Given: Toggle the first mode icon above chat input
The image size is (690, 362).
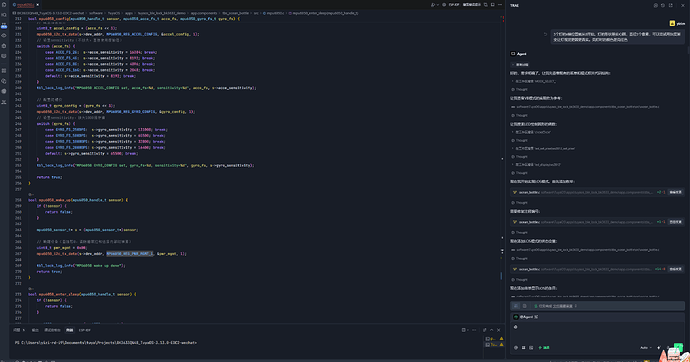Looking at the screenshot, I should tap(516, 306).
